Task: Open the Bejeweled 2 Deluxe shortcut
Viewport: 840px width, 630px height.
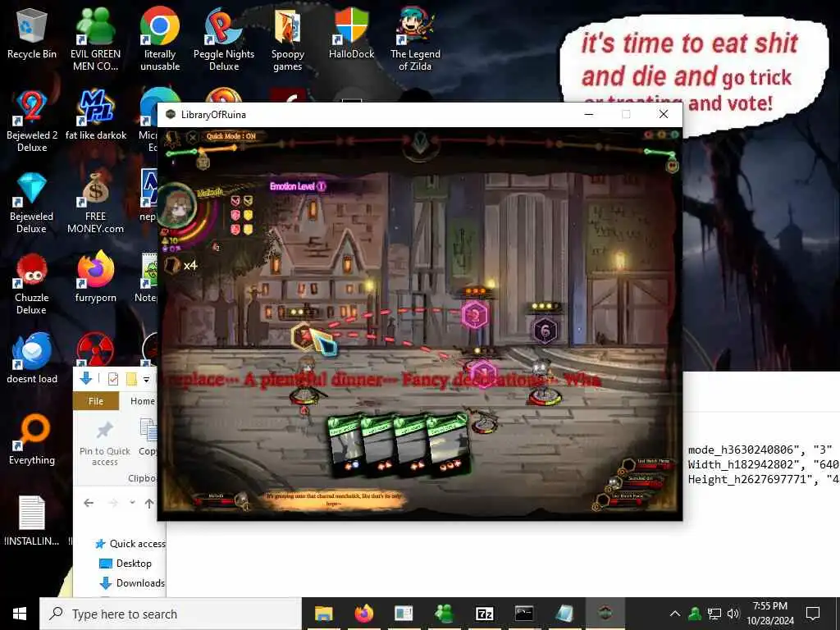Action: point(32,121)
